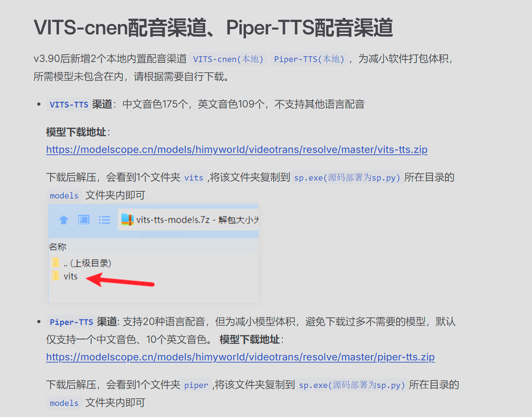
Task: Click the archive icon beside vits-tts-models.7z
Action: pos(127,220)
